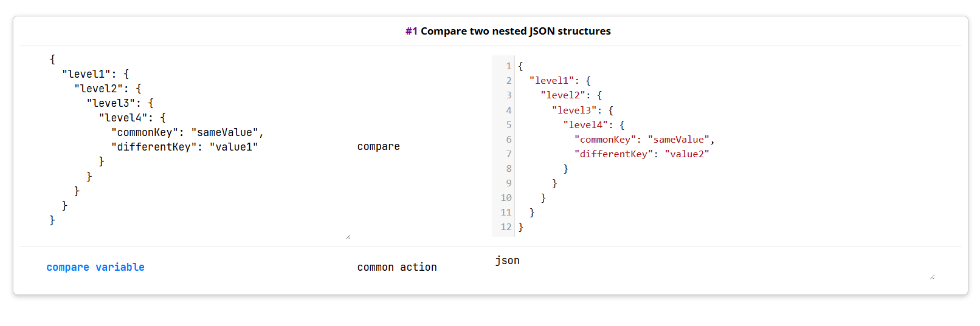Click "value2" string in code editor

(687, 154)
